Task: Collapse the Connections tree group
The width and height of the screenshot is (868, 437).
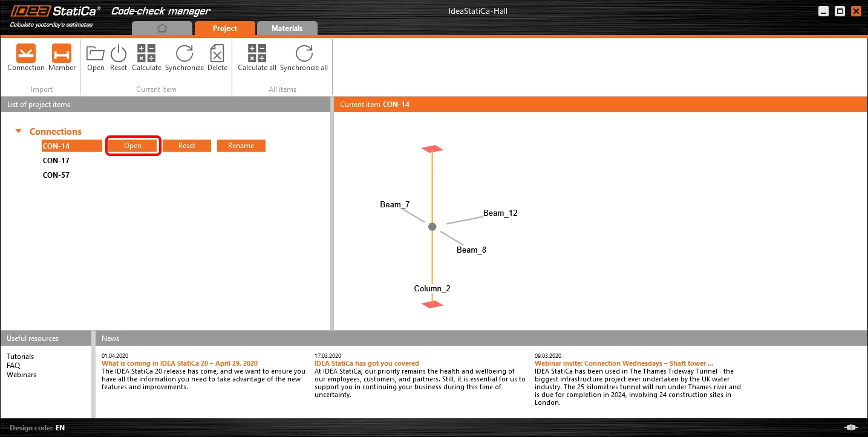Action: [x=19, y=131]
